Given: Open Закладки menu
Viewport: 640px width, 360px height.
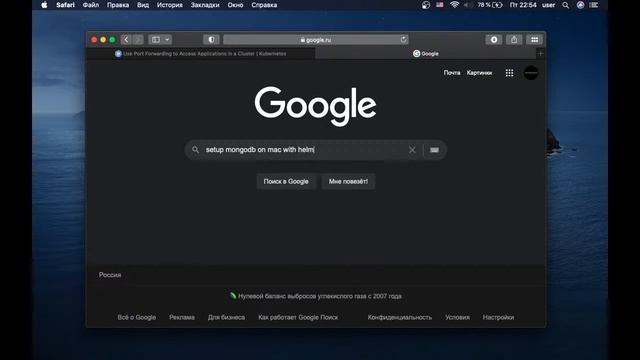Looking at the screenshot, I should tap(205, 5).
